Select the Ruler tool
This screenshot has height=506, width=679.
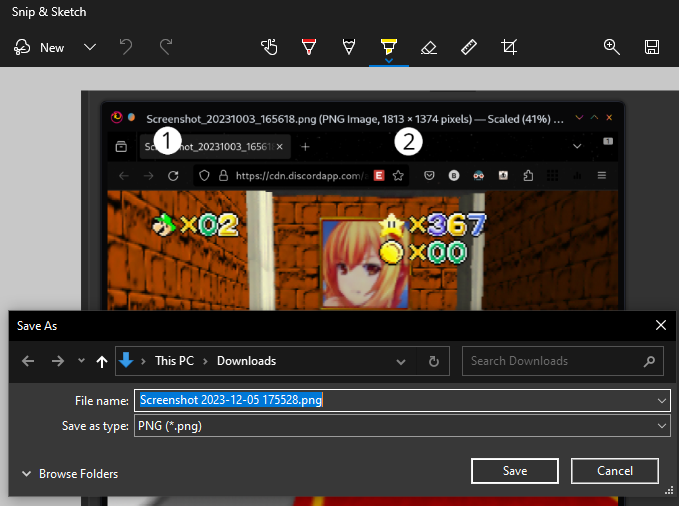pos(469,47)
